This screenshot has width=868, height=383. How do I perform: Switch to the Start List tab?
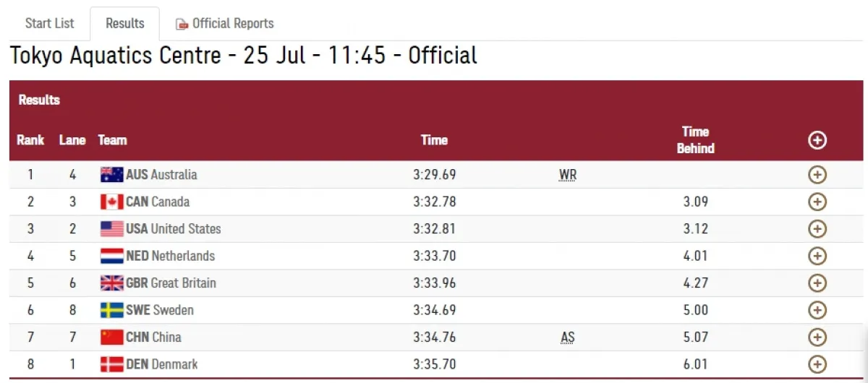49,23
